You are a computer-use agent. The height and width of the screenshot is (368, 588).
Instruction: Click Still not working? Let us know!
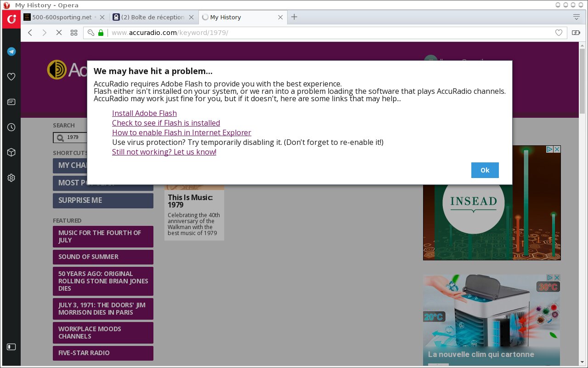(164, 152)
